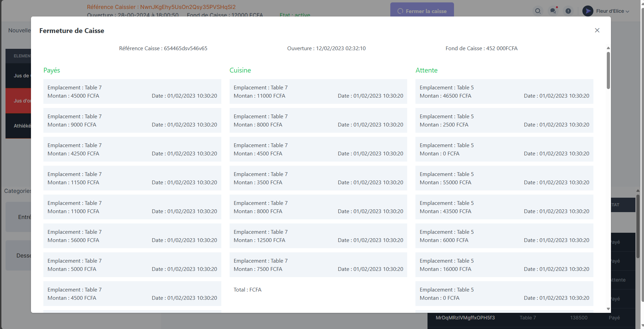Click the Ouverture 12/02/2023 02:32:10 text
This screenshot has width=644, height=329.
pos(326,48)
